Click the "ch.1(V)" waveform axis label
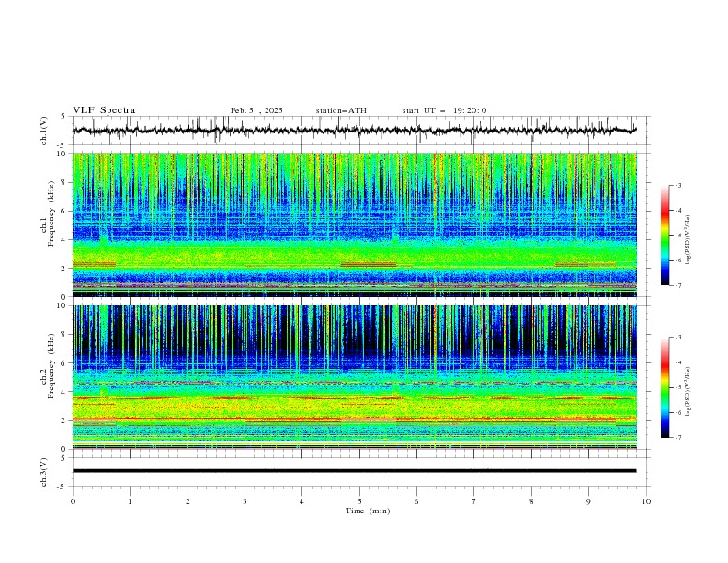Viewport: 728px width, 563px height. (44, 131)
